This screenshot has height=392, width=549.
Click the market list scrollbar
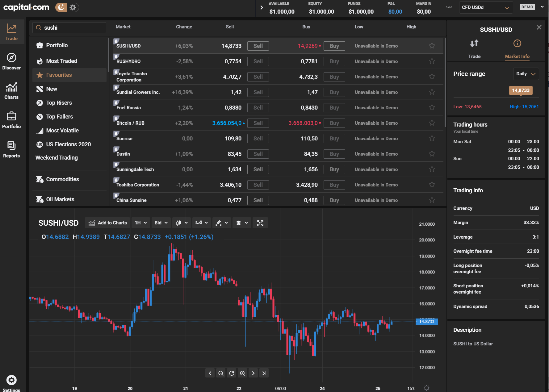coord(445,82)
